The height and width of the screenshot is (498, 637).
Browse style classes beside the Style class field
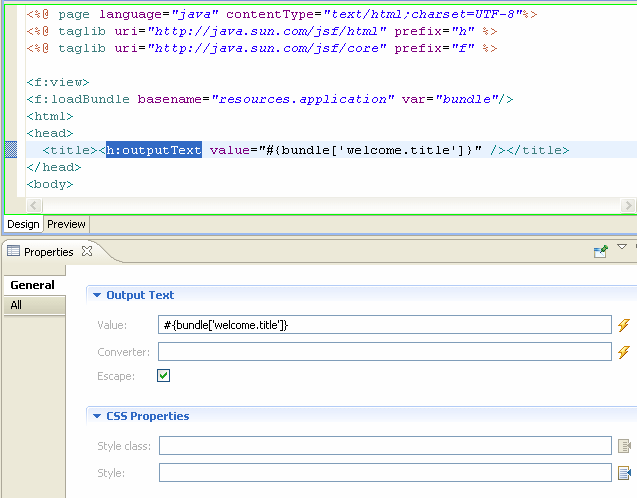point(624,446)
